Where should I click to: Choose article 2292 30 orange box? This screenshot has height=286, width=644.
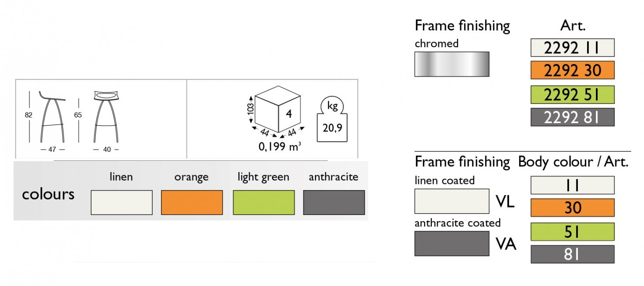(572, 70)
